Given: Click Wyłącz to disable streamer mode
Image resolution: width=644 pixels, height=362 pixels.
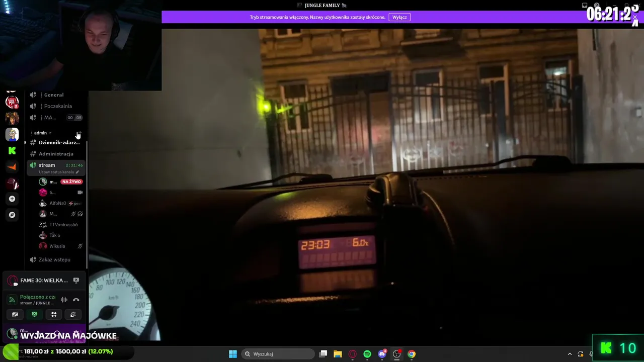Looking at the screenshot, I should (x=399, y=17).
